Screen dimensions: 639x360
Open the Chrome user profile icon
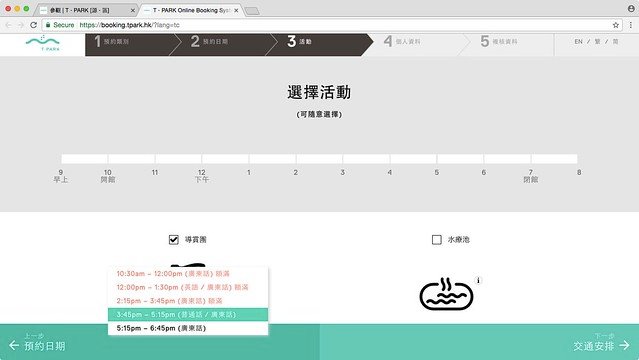(x=631, y=8)
